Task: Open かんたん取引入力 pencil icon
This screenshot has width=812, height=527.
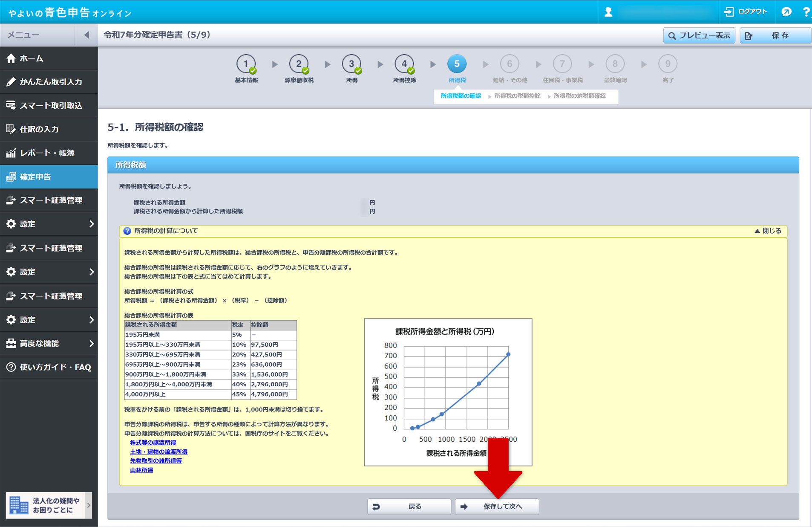Action: click(11, 82)
